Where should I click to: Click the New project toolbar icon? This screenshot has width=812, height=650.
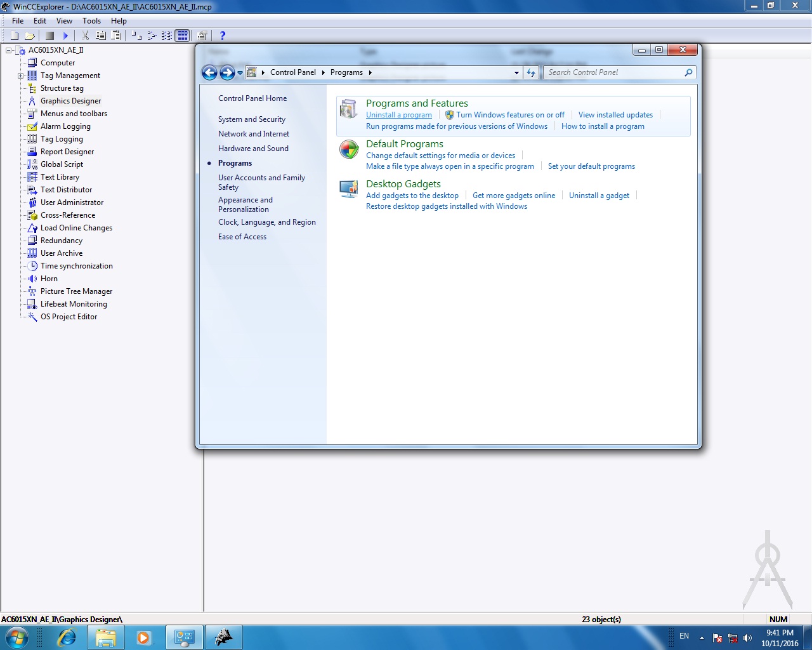pyautogui.click(x=15, y=36)
